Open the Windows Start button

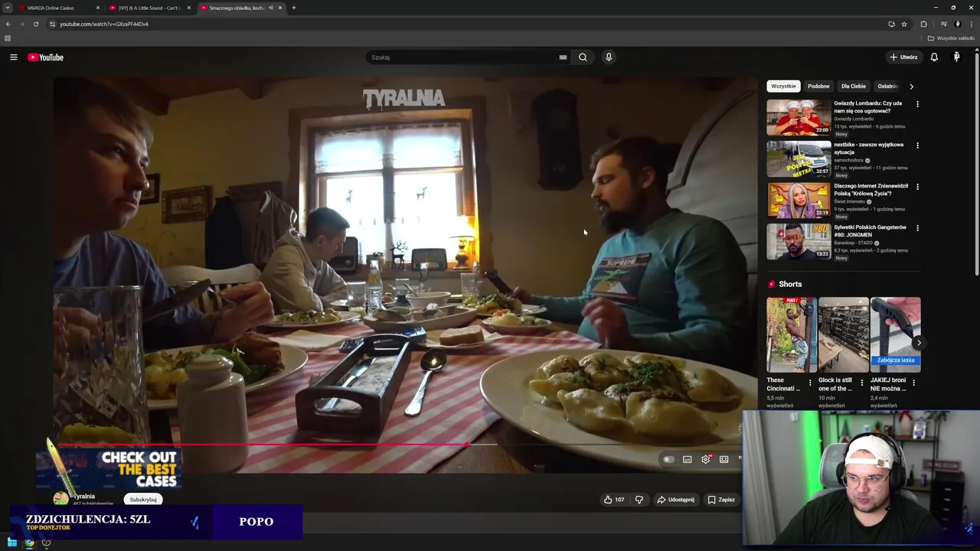coord(11,543)
